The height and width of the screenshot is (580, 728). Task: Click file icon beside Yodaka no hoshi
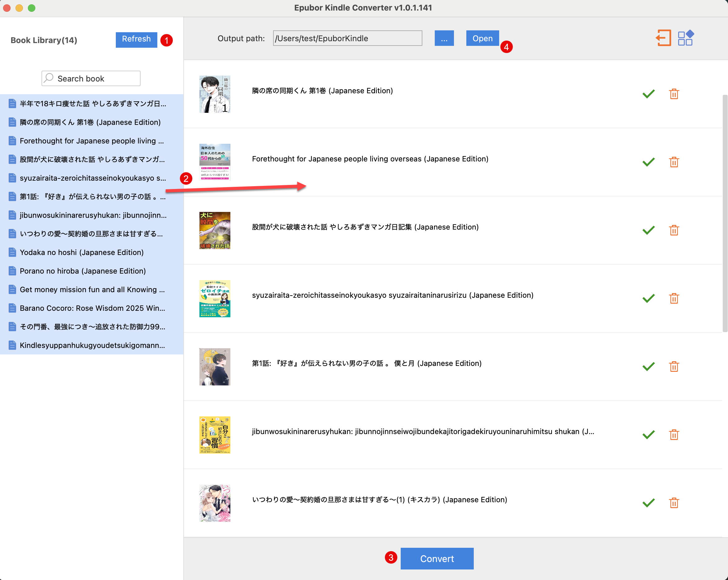(12, 252)
